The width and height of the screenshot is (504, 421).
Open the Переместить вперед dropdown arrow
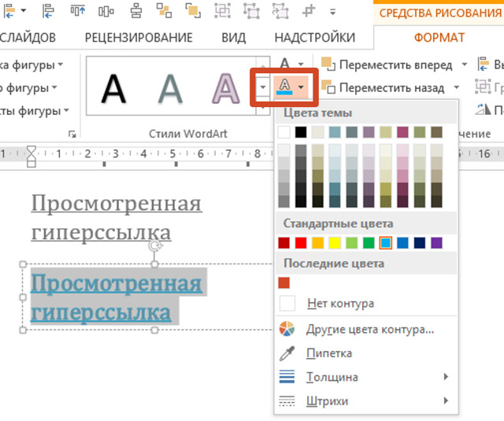464,65
